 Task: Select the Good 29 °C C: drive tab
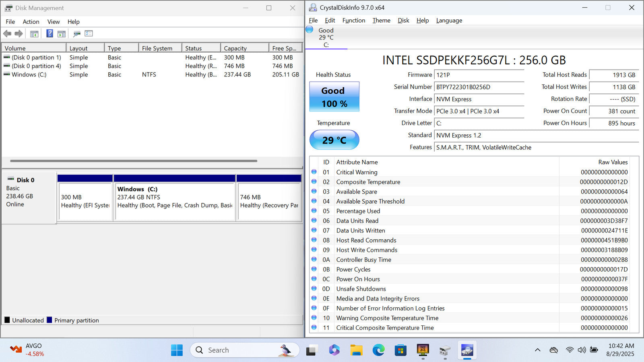326,37
